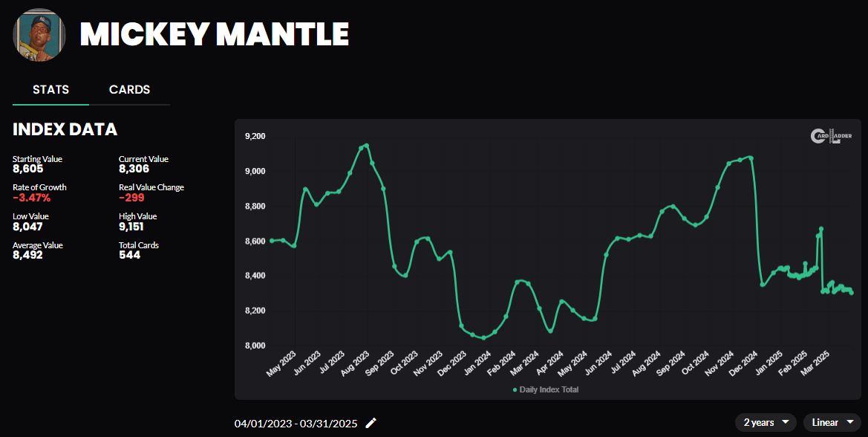This screenshot has height=437, width=868.
Task: Click the Jun 2024 x-axis label
Action: (597, 364)
